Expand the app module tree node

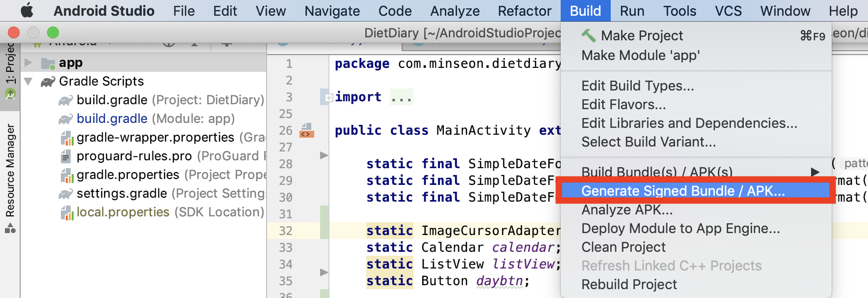[x=28, y=62]
